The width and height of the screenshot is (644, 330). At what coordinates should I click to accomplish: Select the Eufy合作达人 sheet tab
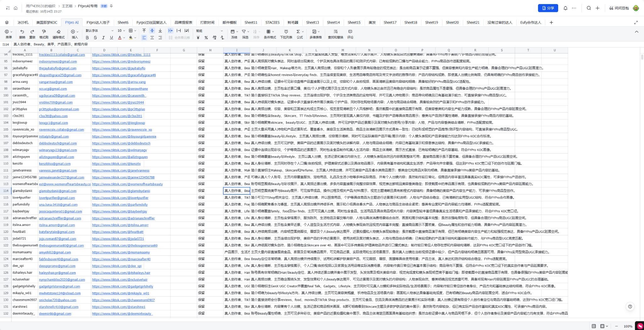point(531,22)
